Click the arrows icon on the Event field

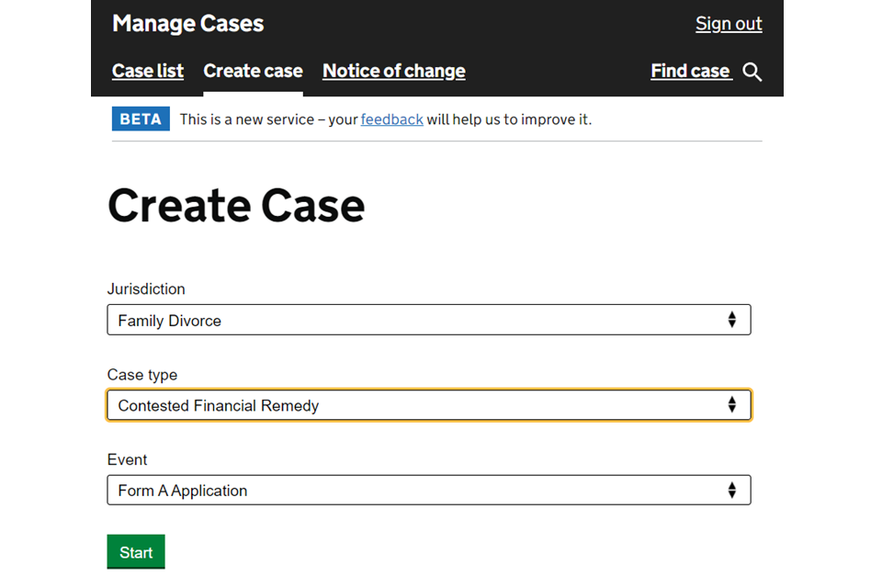731,491
